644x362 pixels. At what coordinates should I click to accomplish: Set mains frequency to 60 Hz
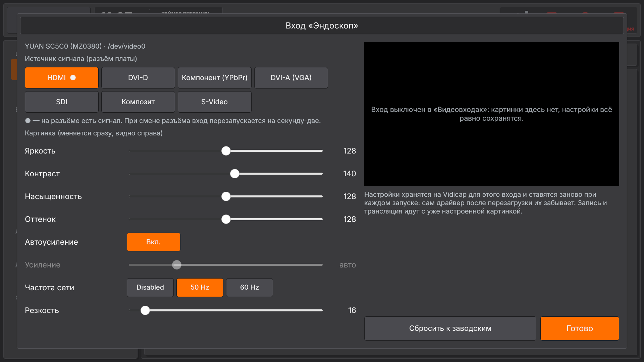click(250, 288)
